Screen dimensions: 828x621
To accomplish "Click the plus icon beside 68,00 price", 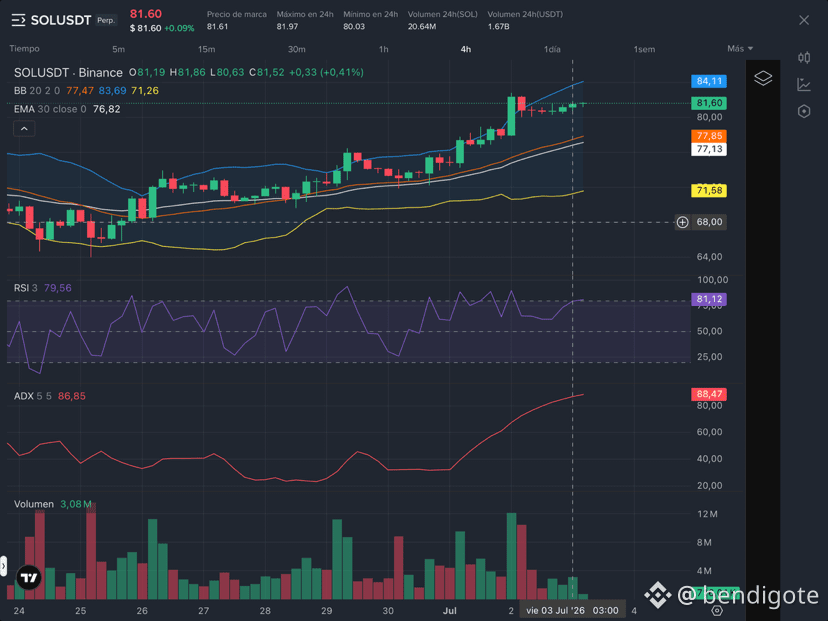I will coord(682,222).
